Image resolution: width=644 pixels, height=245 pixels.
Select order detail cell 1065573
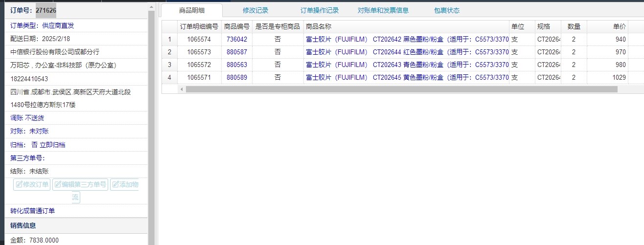199,52
